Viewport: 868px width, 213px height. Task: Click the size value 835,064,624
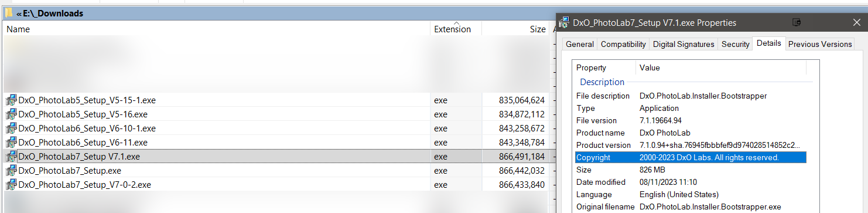coord(522,100)
